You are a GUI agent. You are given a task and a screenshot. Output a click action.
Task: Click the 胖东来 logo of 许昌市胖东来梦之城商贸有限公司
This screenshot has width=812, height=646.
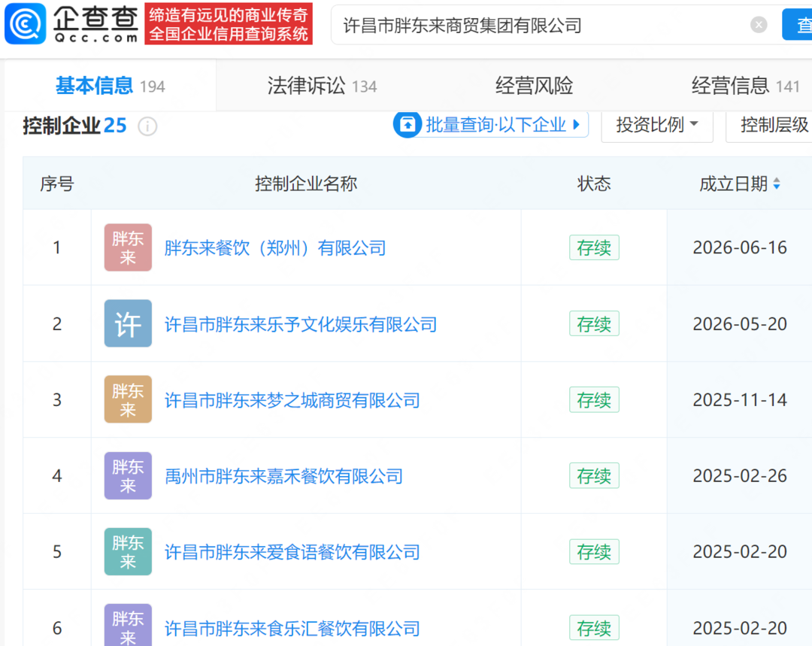coord(128,399)
